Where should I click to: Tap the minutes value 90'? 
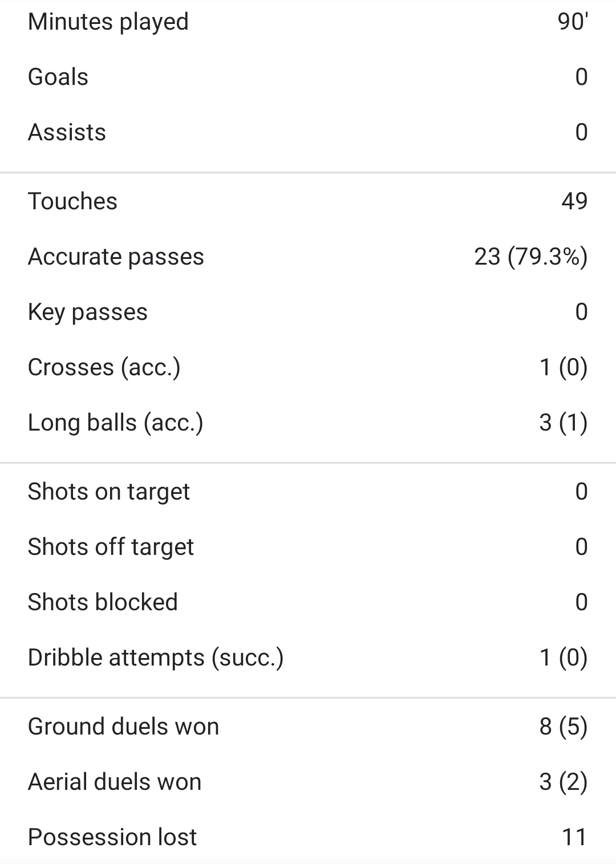pyautogui.click(x=573, y=22)
